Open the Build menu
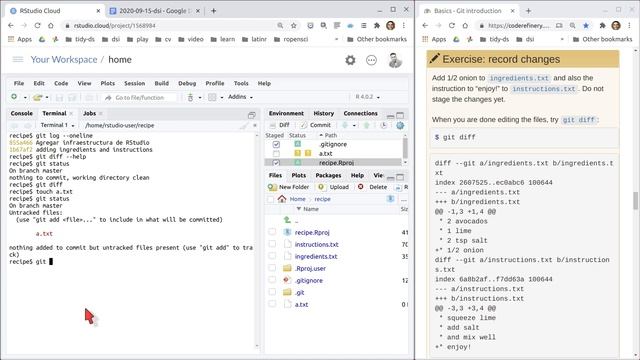Image resolution: width=640 pixels, height=360 pixels. [x=162, y=83]
